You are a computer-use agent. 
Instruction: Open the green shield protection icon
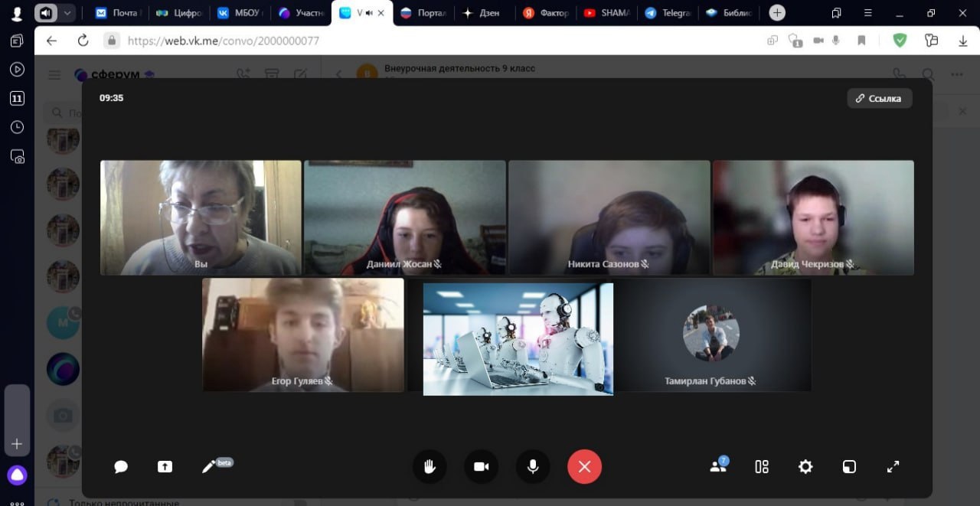coord(900,41)
